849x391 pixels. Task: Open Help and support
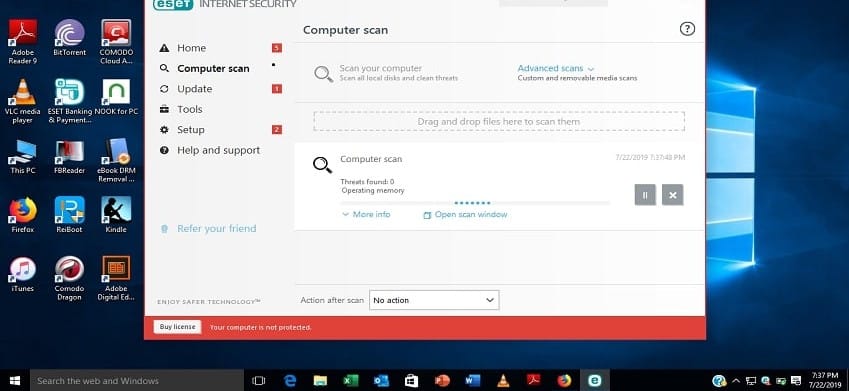click(218, 151)
